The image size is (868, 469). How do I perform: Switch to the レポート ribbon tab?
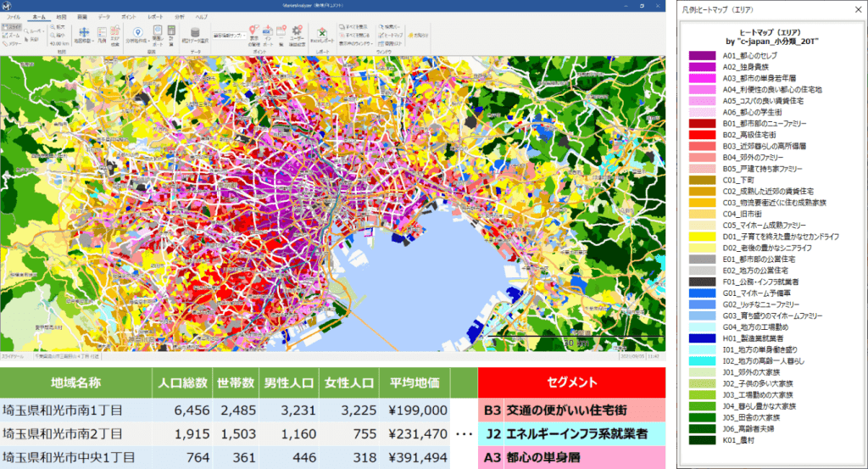pos(155,17)
